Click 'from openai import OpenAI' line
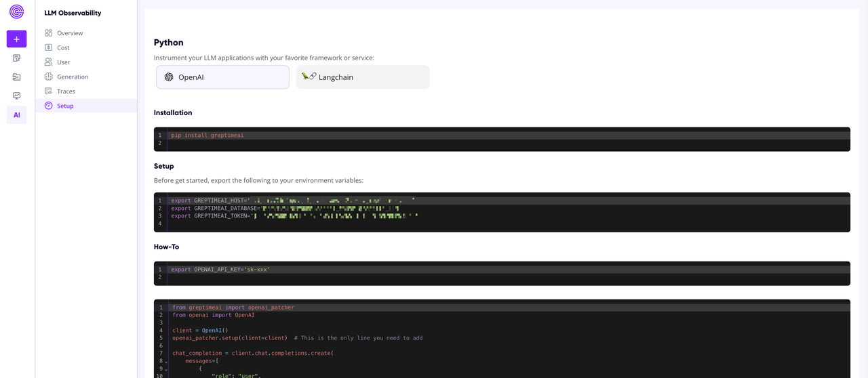 [214, 315]
